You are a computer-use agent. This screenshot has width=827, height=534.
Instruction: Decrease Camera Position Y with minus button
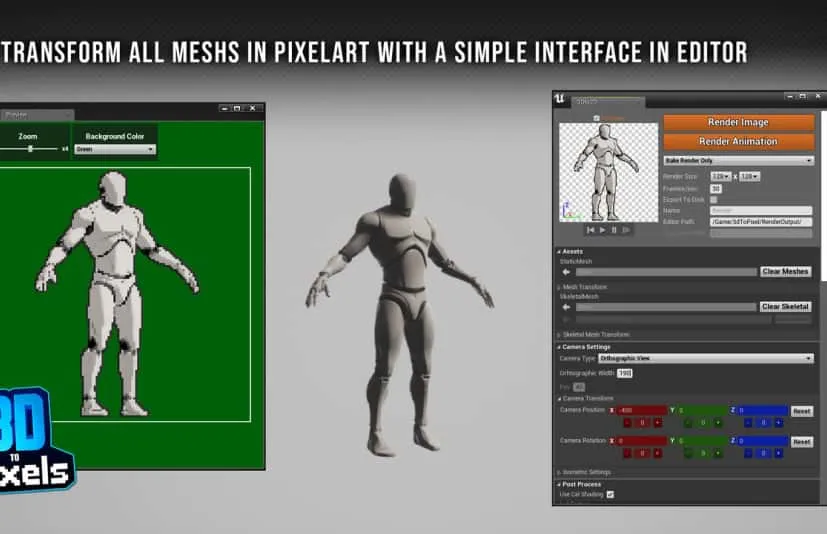pyautogui.click(x=688, y=423)
